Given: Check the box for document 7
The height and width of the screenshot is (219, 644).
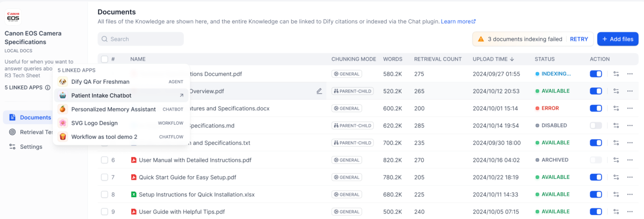Looking at the screenshot, I should click(105, 177).
